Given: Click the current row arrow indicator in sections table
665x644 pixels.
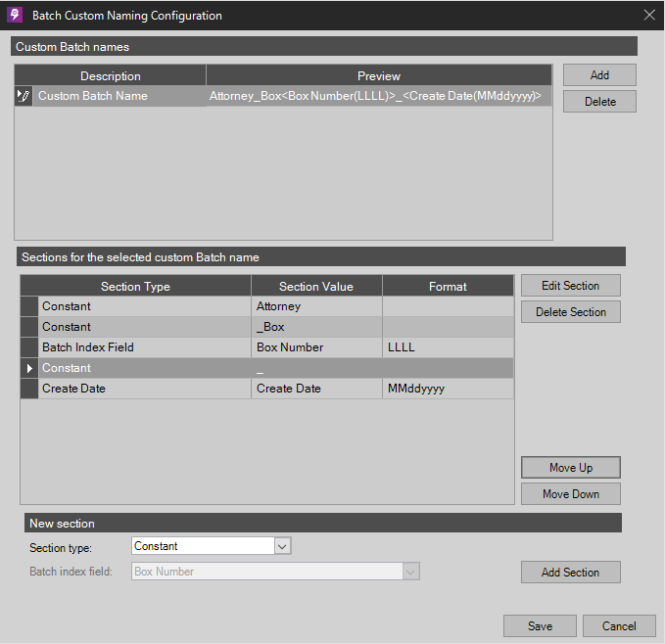Looking at the screenshot, I should [29, 368].
